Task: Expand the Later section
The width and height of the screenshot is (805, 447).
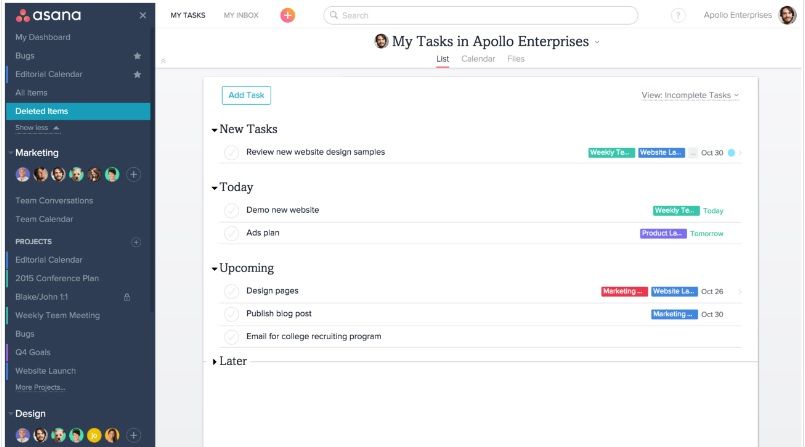Action: tap(214, 361)
